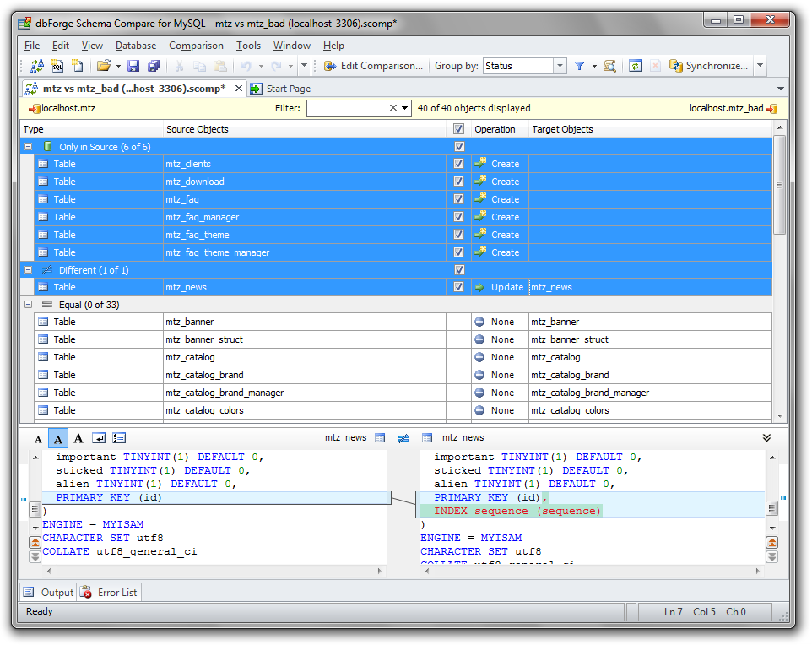
Task: Collapse the Different group
Action: 29,270
